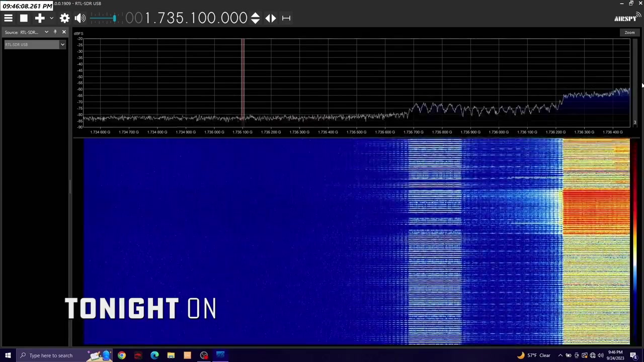
Task: Click the Windows taskbar search box
Action: [50, 355]
